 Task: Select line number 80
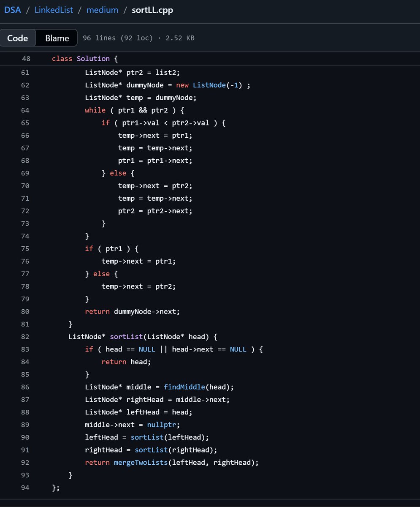coord(25,311)
